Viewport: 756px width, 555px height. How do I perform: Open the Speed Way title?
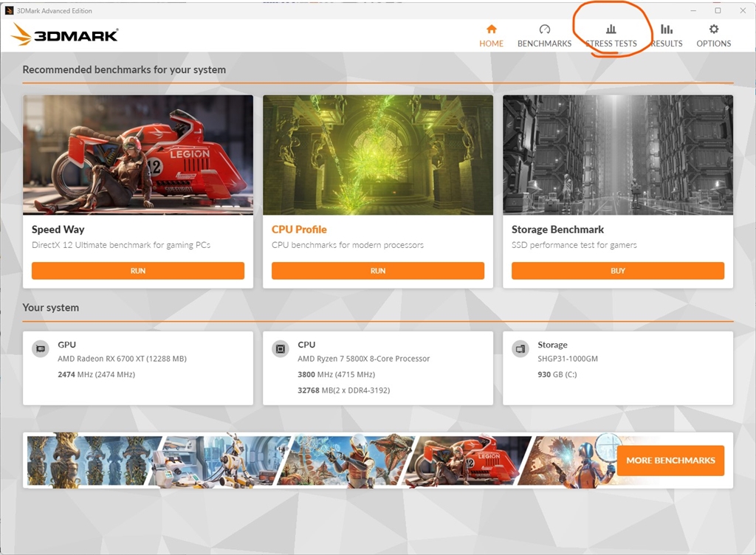tap(58, 230)
